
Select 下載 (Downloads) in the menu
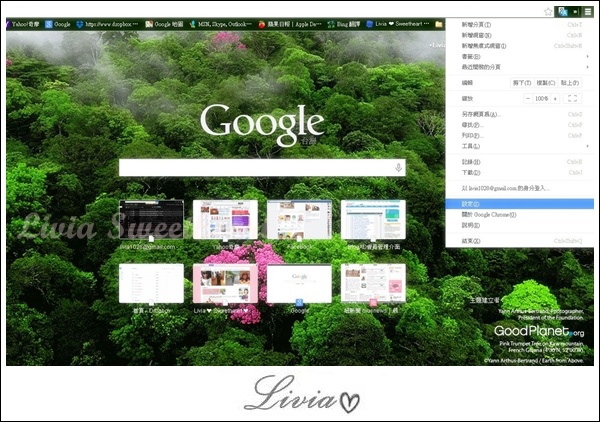point(520,173)
